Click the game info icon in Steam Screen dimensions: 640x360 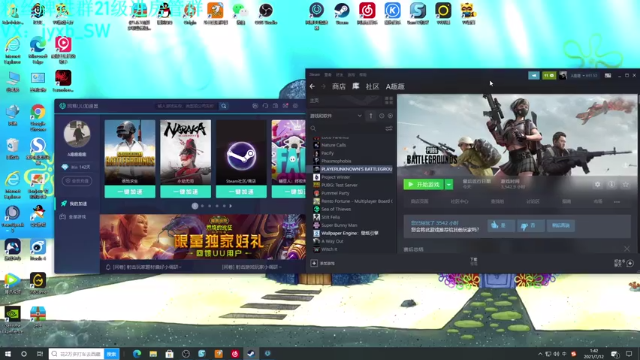click(x=611, y=184)
